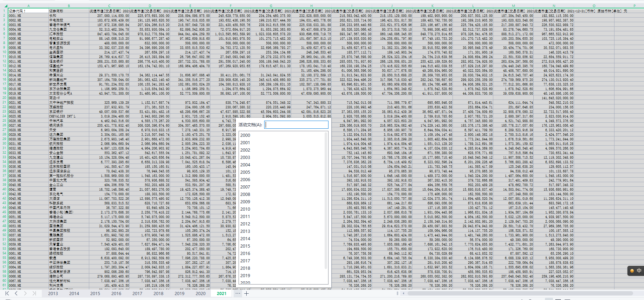
Task: Click cell value 207,080,114,850.00
Action: click(x=109, y=15)
